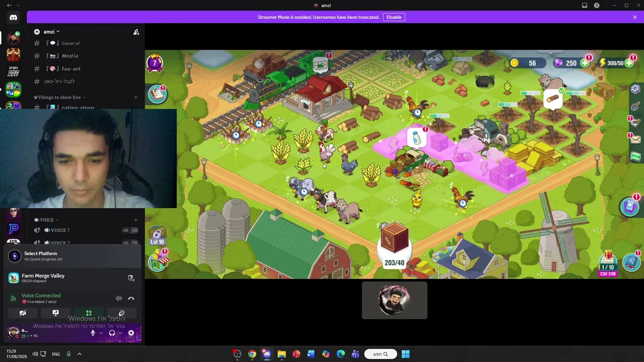
Task: Open the soundboard button
Action: [122, 313]
